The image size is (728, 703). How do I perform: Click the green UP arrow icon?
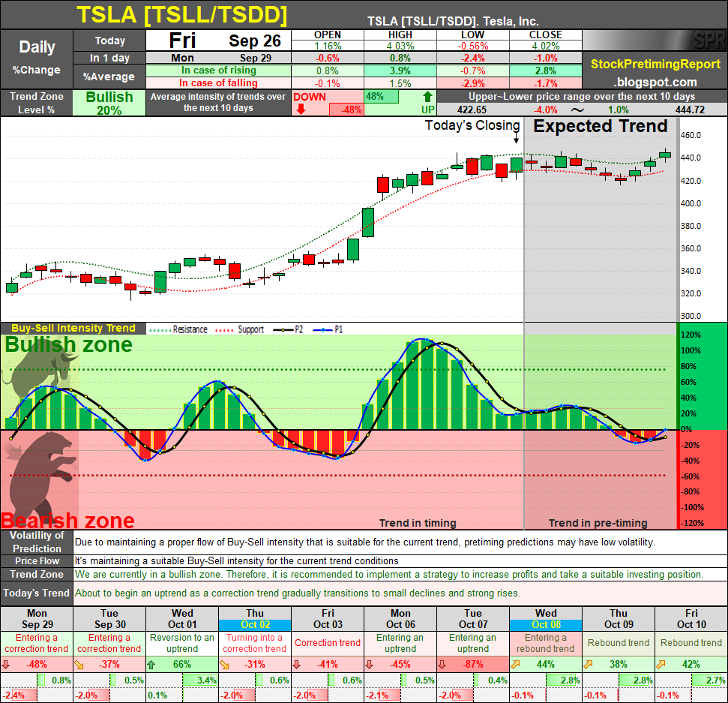pos(427,97)
